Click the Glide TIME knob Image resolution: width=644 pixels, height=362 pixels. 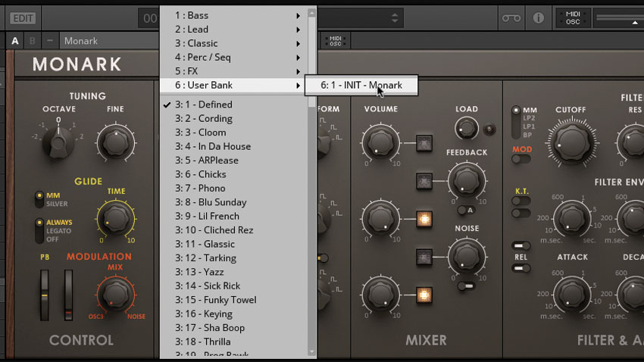point(115,219)
